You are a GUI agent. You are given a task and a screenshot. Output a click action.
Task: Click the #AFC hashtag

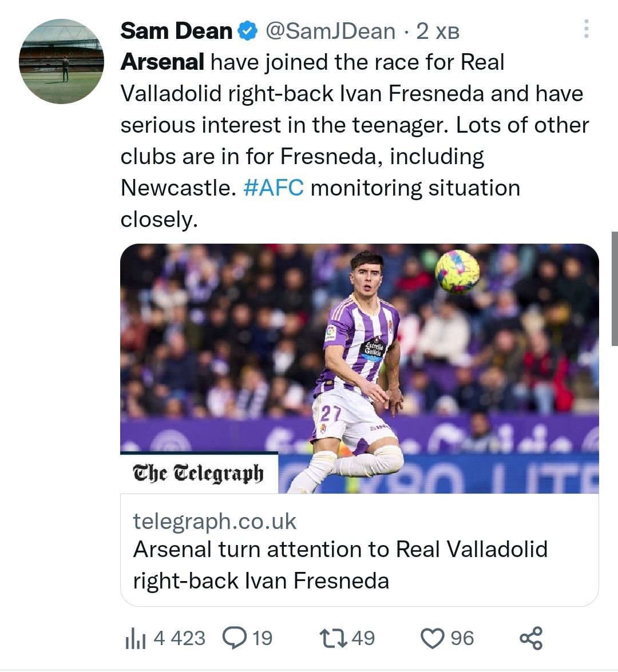(274, 188)
